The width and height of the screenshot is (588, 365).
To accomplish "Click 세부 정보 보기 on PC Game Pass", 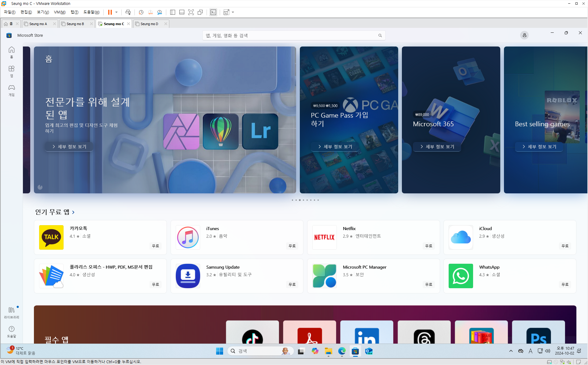I will 335,147.
